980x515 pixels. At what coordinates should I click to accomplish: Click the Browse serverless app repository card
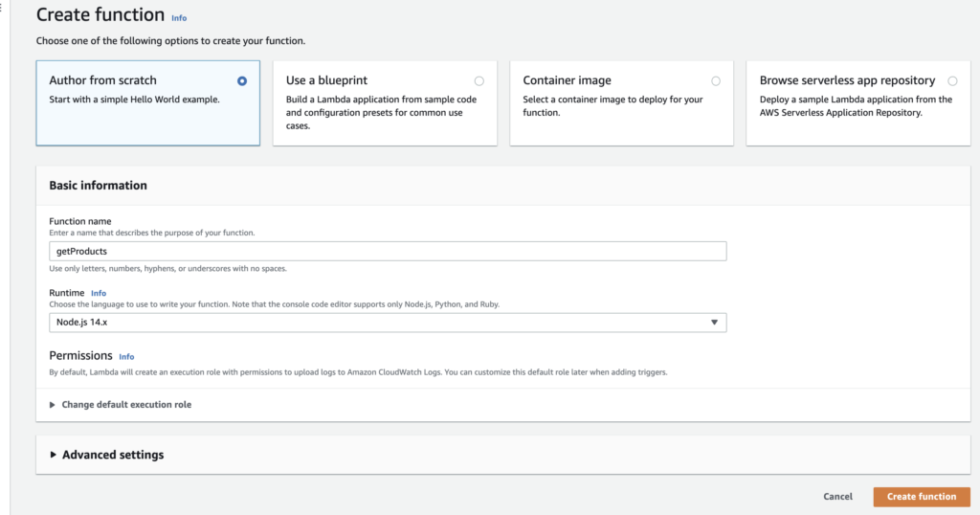[858, 103]
